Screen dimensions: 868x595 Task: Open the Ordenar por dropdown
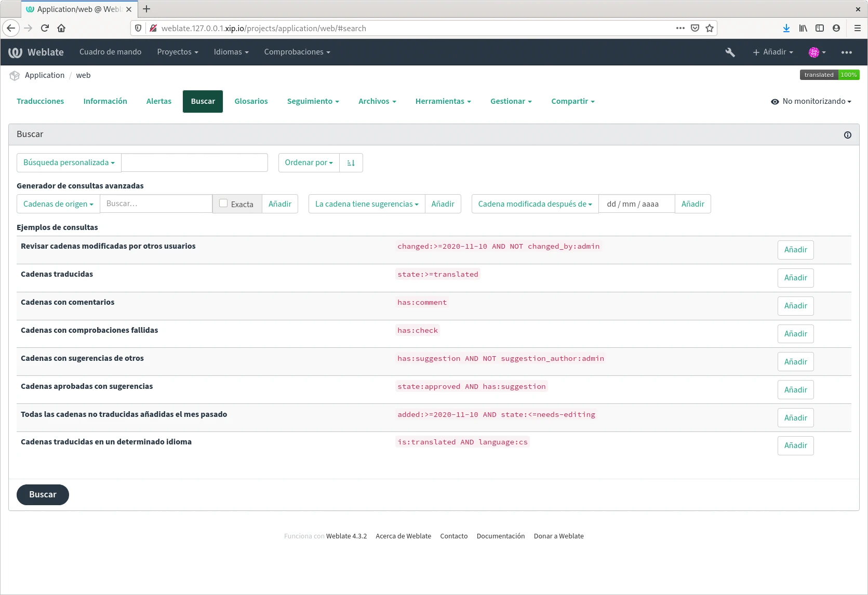(x=309, y=163)
